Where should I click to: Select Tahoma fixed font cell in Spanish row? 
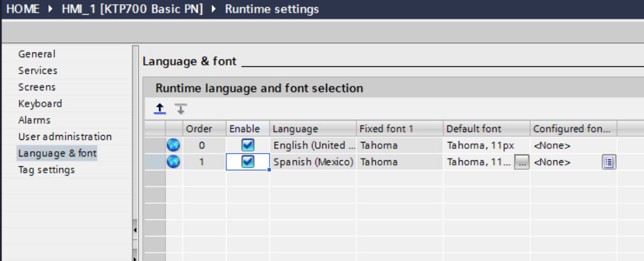[x=399, y=161]
